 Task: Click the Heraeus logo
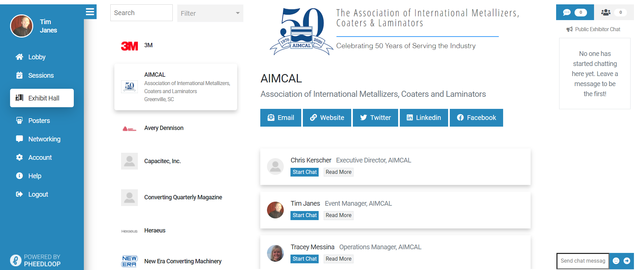click(x=129, y=231)
